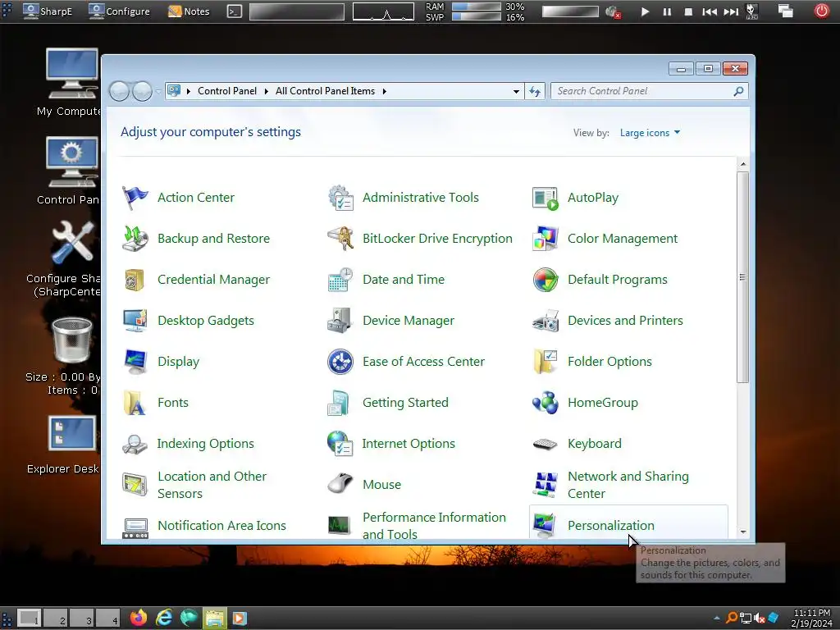Expand the arrow before Control Panel breadcrumb
Viewport: 840px width, 630px height.
click(x=189, y=91)
